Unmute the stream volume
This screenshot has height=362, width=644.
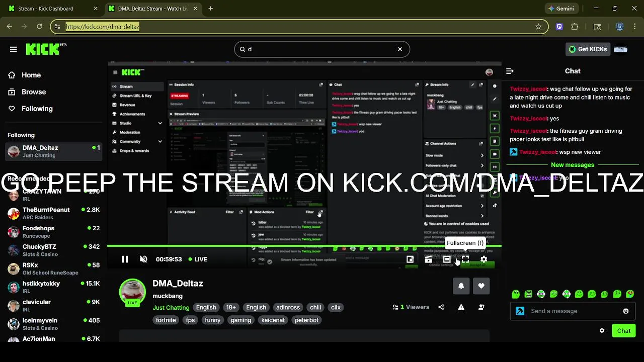143,259
